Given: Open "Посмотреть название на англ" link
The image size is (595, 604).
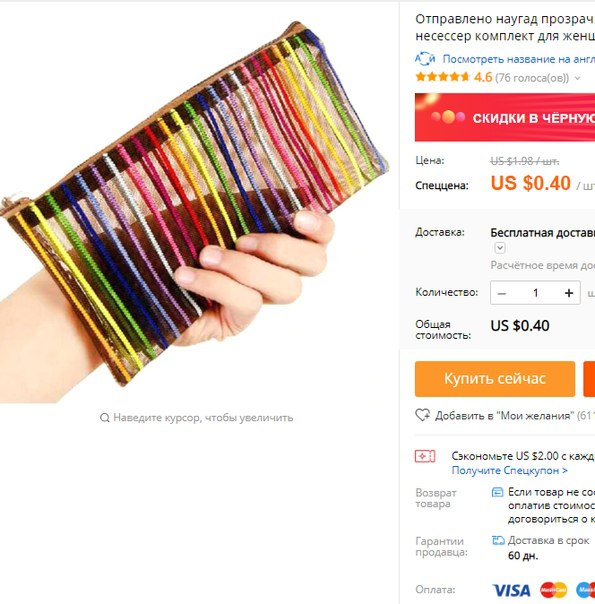Looking at the screenshot, I should (519, 59).
